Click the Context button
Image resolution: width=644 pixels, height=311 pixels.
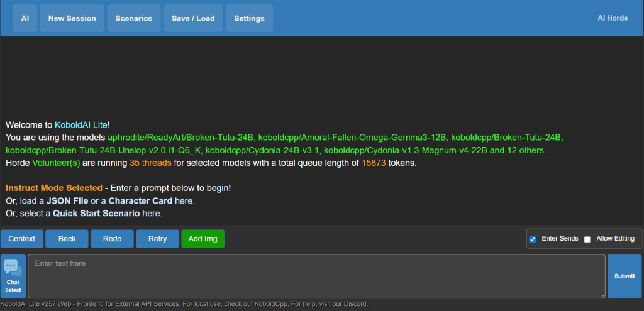pos(22,239)
